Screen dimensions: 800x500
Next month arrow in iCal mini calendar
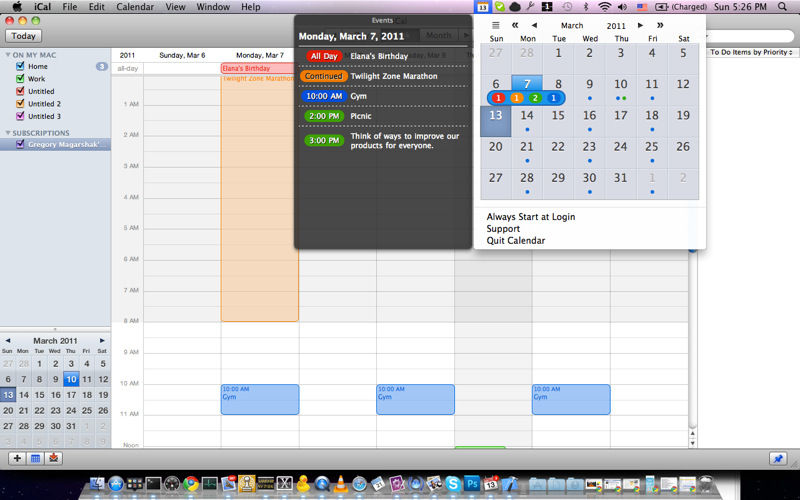(102, 340)
